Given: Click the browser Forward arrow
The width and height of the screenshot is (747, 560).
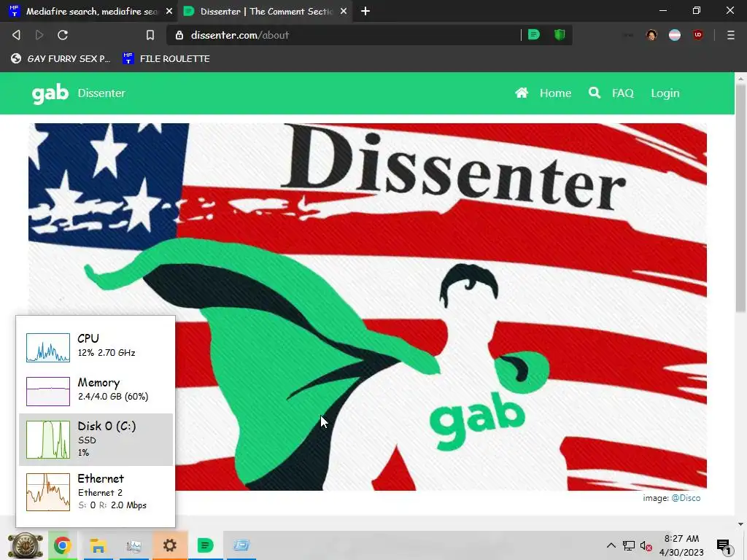Looking at the screenshot, I should (x=39, y=35).
